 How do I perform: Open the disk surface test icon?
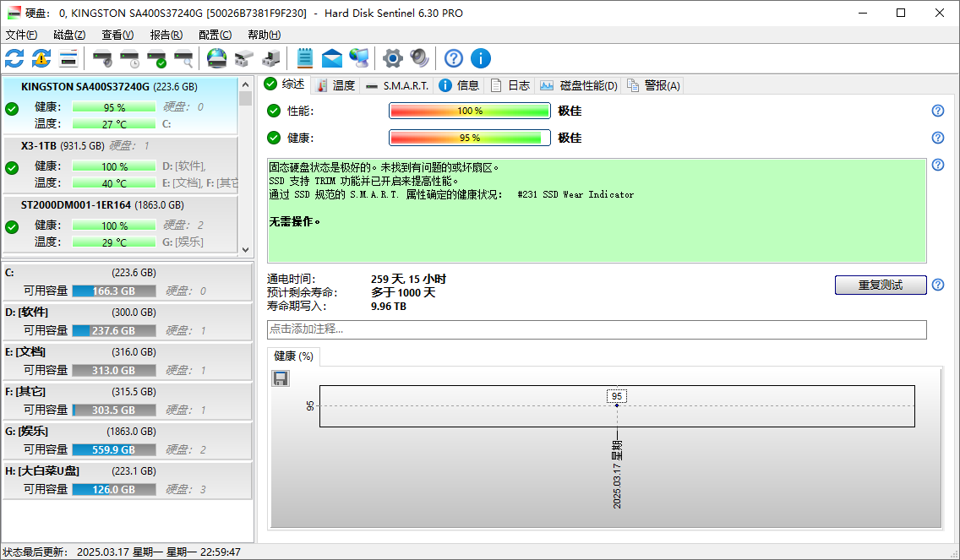click(184, 58)
